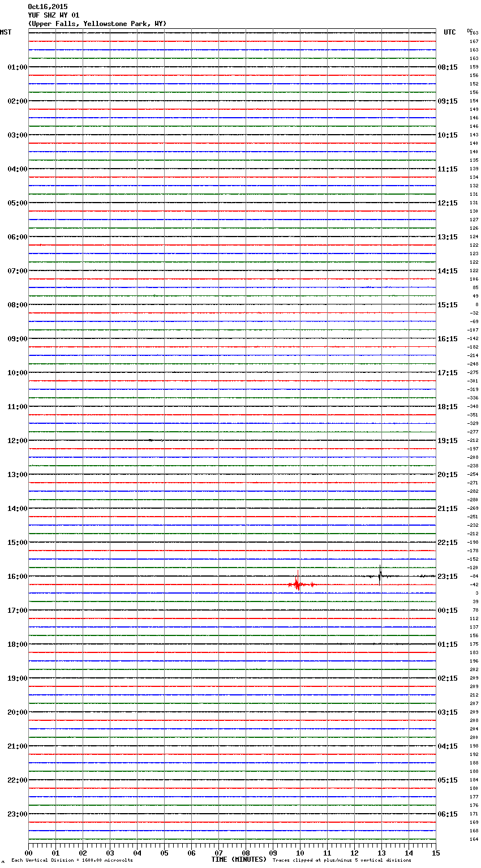
Task: Select the 14:00 MST time label
Action: coord(18,509)
